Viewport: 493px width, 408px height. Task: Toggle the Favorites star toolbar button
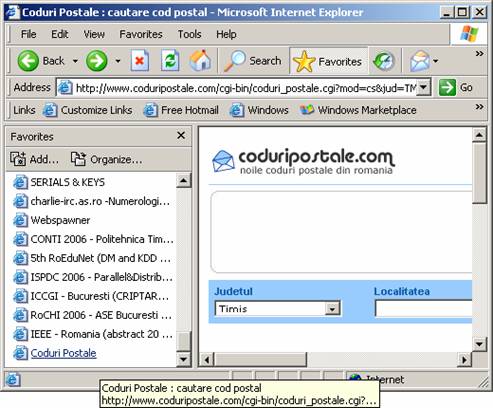tap(328, 61)
